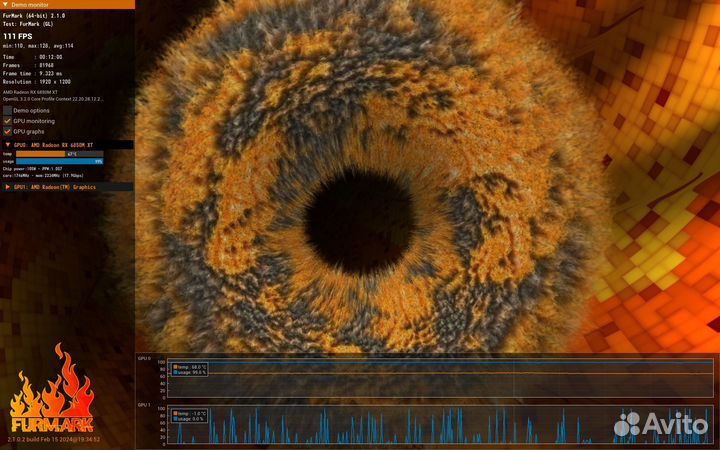The image size is (720, 450).
Task: Click orange temp swatch in GPU 0 legend
Action: (175, 367)
